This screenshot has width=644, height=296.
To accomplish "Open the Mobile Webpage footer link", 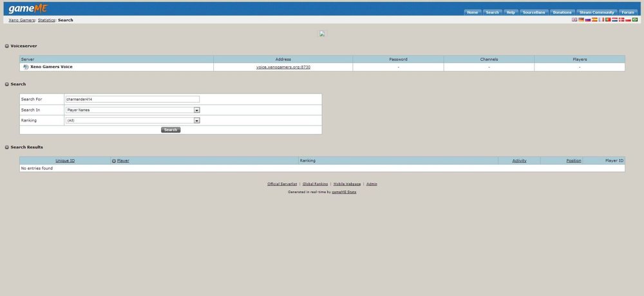I will (x=347, y=184).
